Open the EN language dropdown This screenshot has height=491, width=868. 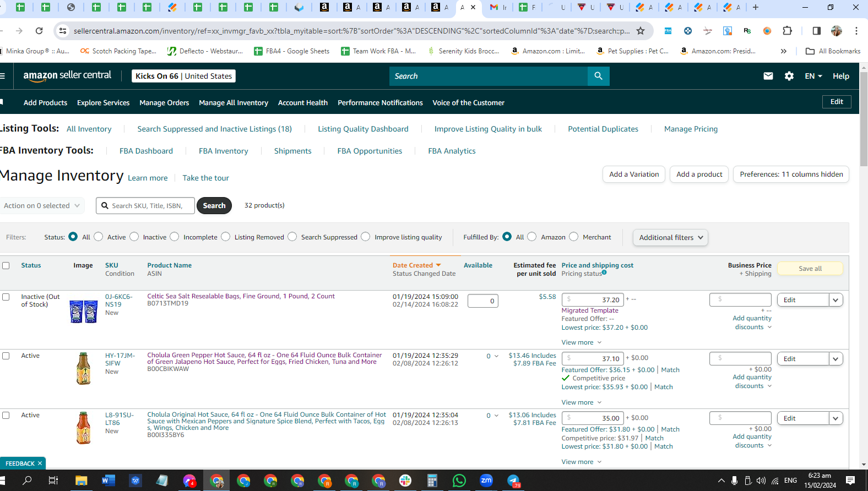813,76
